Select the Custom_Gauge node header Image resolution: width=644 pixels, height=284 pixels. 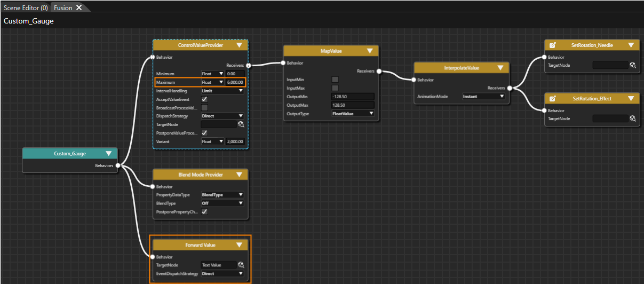click(x=69, y=154)
